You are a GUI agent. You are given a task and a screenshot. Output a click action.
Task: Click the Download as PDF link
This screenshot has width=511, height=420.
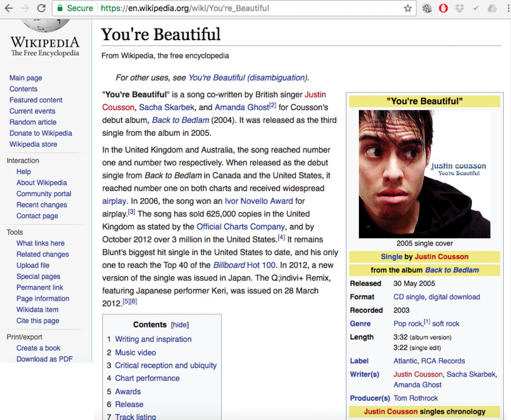pyautogui.click(x=44, y=359)
